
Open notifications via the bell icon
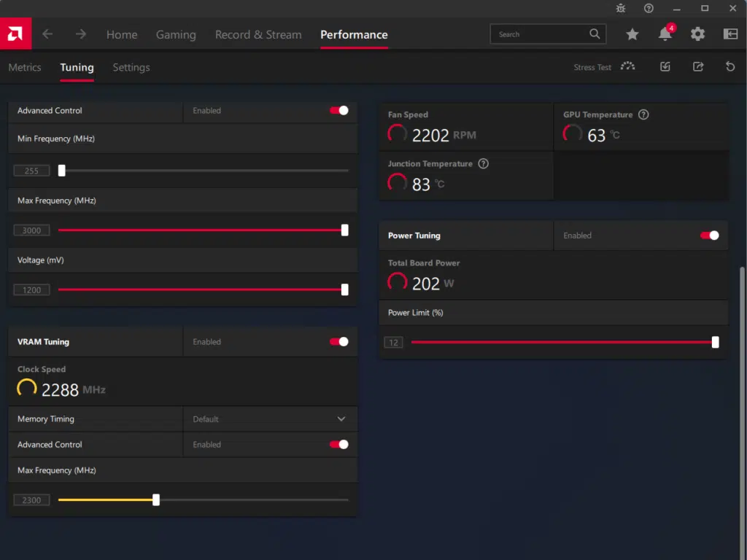tap(664, 34)
